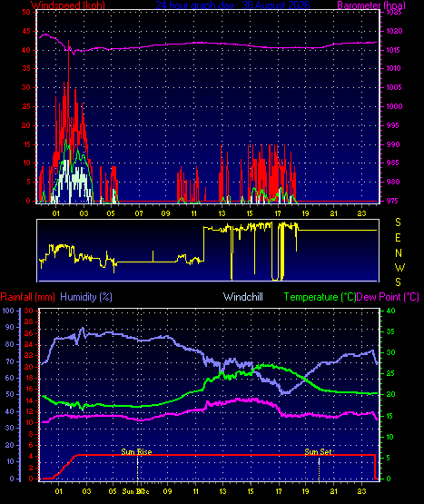424x504 pixels.
Task: Click the 50 windspeed scale value
Action: point(26,12)
